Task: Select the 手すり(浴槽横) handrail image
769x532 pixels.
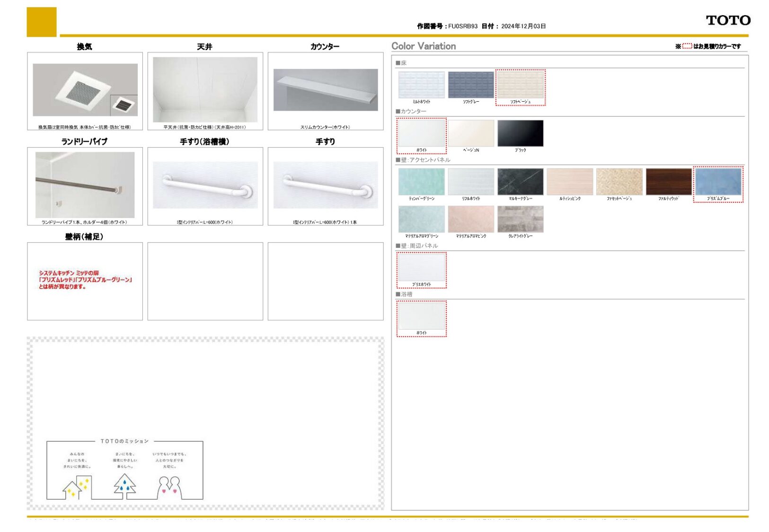Action: 205,185
